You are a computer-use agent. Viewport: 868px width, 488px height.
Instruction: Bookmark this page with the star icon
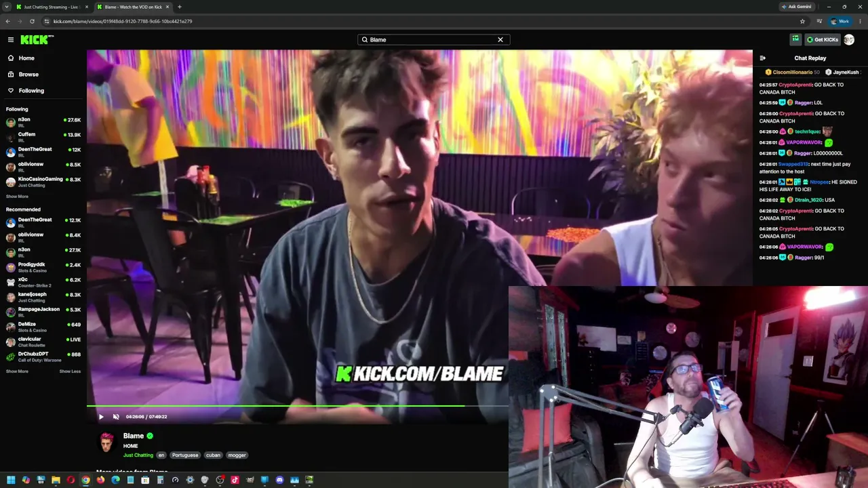coord(802,21)
